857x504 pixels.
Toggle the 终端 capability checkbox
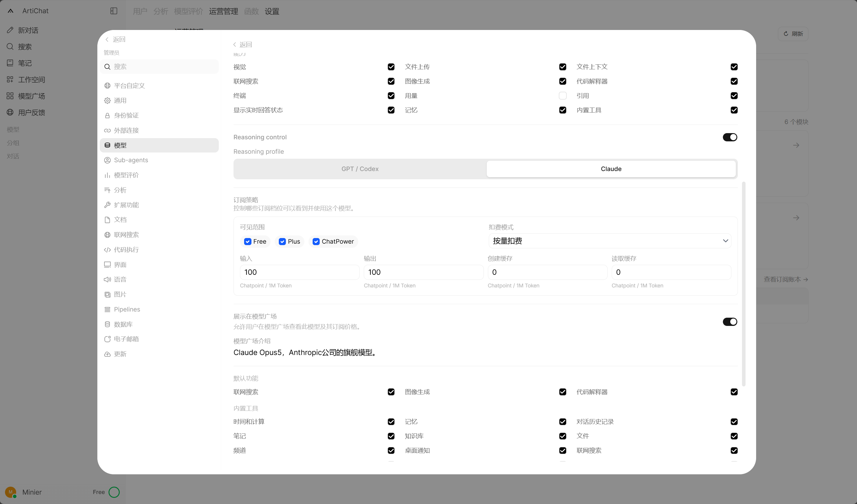(x=391, y=96)
